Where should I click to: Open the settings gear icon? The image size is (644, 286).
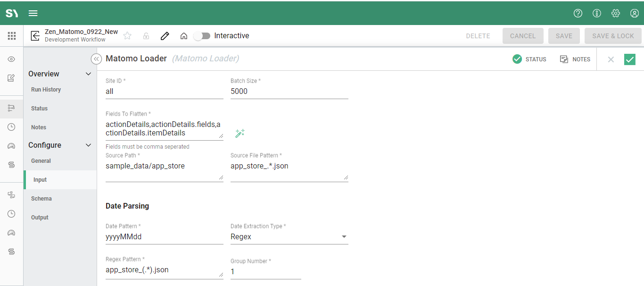(615, 13)
